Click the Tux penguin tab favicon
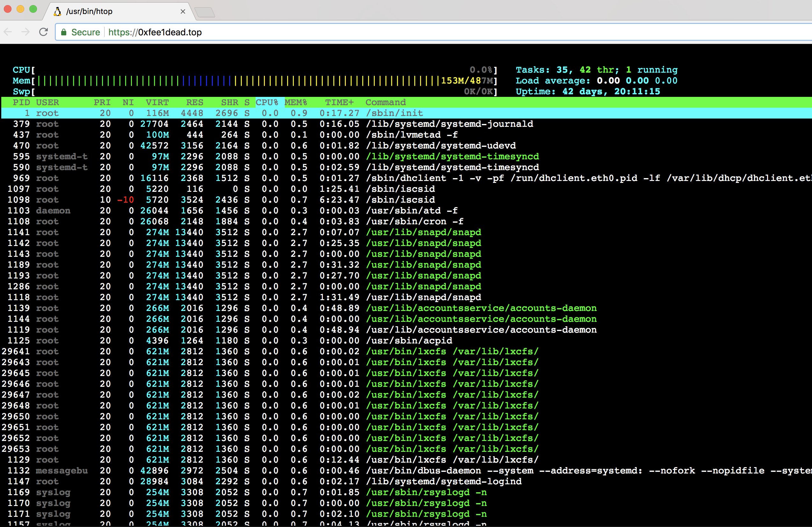The width and height of the screenshot is (812, 527). click(x=57, y=11)
